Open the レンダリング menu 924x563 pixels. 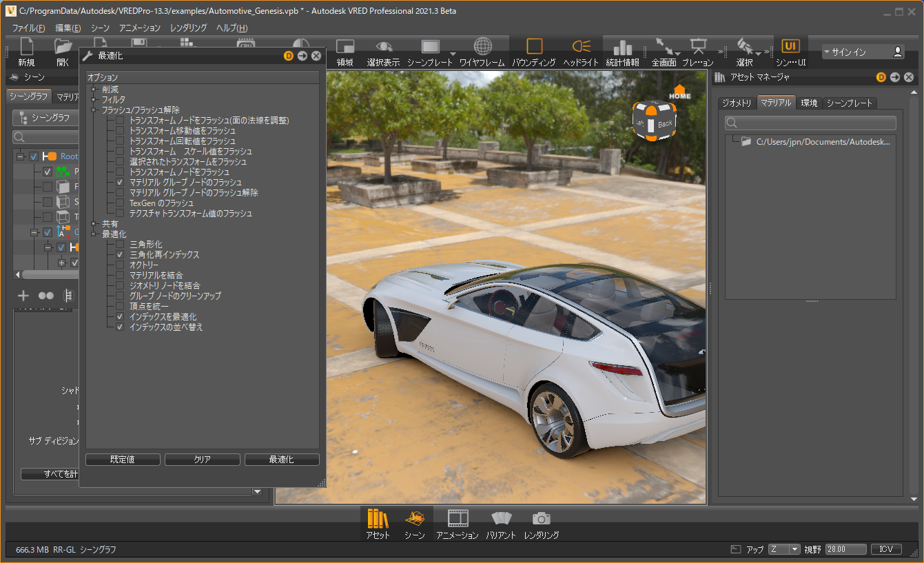point(187,28)
